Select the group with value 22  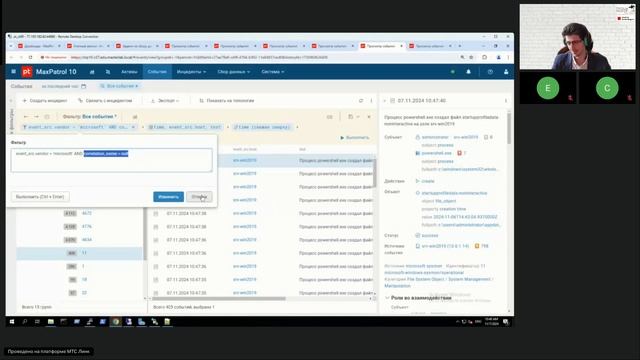pyautogui.click(x=84, y=293)
